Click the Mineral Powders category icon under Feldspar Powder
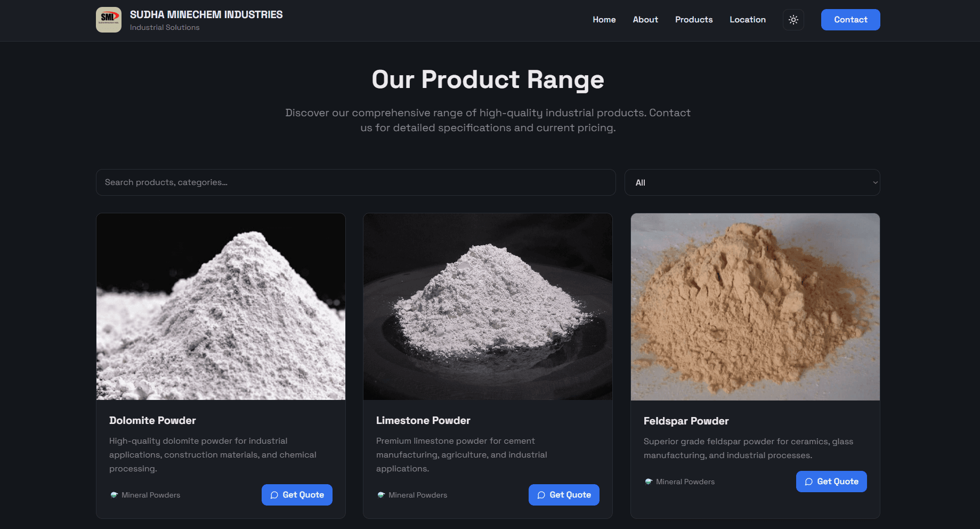 coord(648,482)
